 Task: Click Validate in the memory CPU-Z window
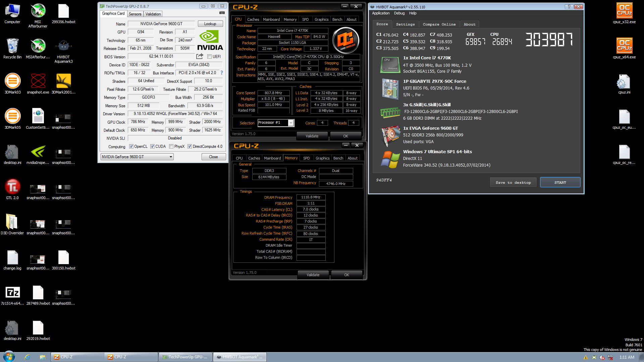pyautogui.click(x=313, y=275)
